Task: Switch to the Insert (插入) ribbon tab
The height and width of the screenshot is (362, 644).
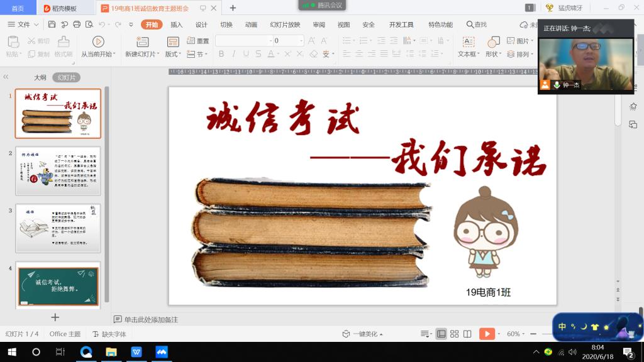Action: (177, 25)
